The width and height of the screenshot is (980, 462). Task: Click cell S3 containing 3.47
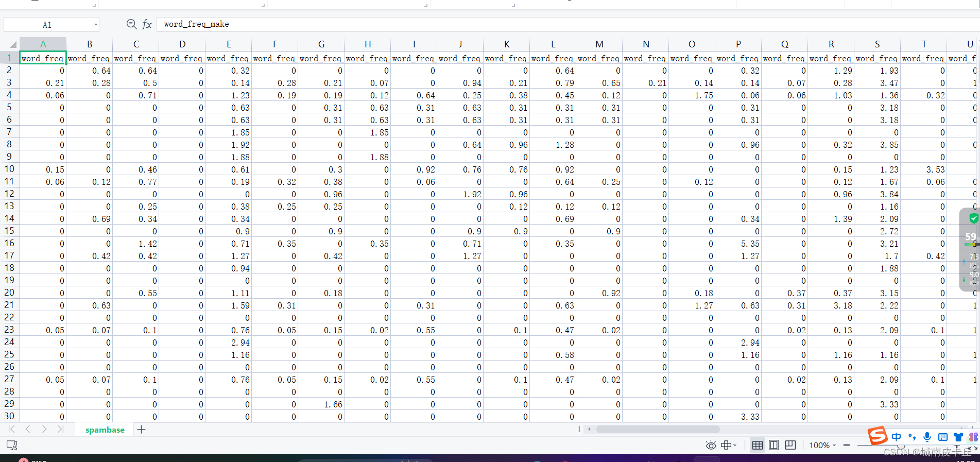click(x=878, y=83)
